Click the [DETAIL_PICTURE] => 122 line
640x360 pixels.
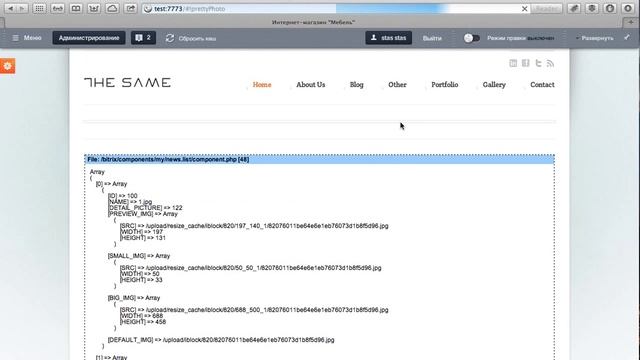click(x=145, y=208)
